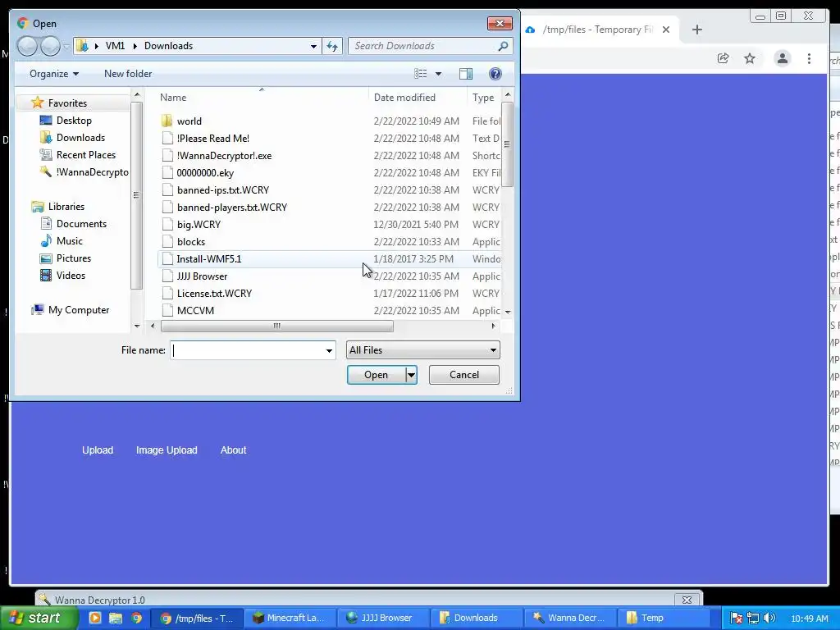Select the Favorites star icon in sidebar

click(37, 103)
